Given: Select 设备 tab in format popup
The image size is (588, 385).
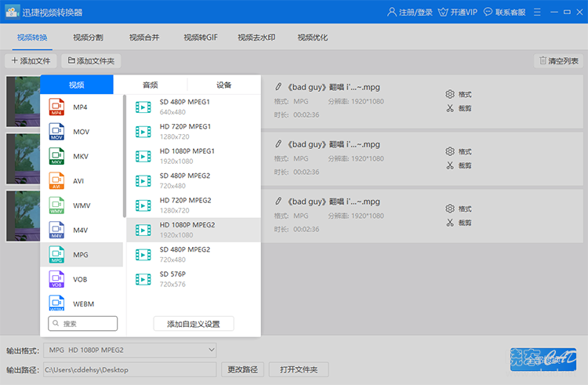Looking at the screenshot, I should [224, 85].
